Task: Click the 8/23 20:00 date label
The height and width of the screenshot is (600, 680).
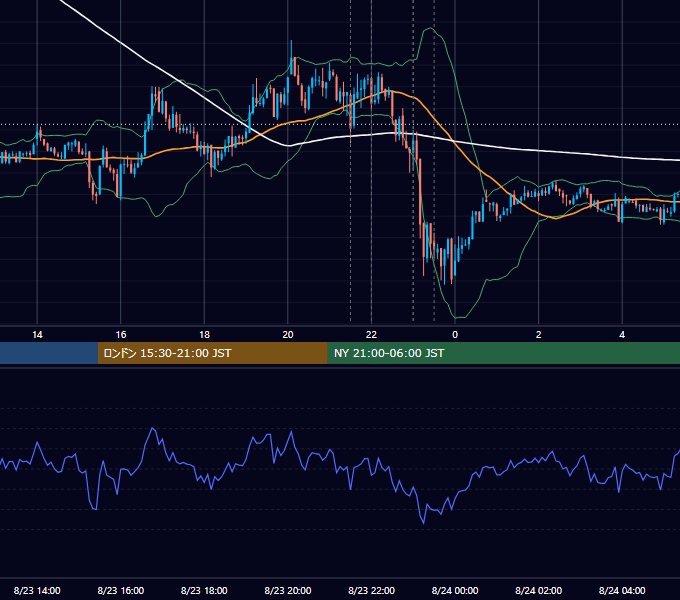Action: (x=288, y=590)
